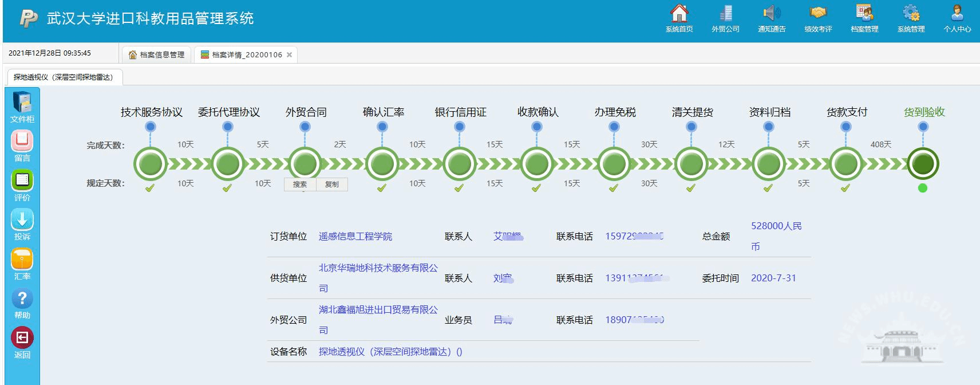Click the 搜索 button
This screenshot has height=385, width=980.
click(x=300, y=184)
